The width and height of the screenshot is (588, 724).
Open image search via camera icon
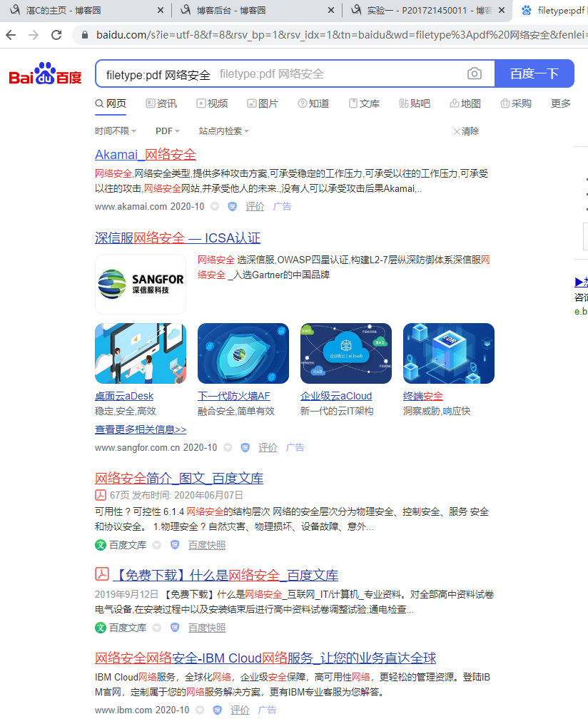pos(474,73)
